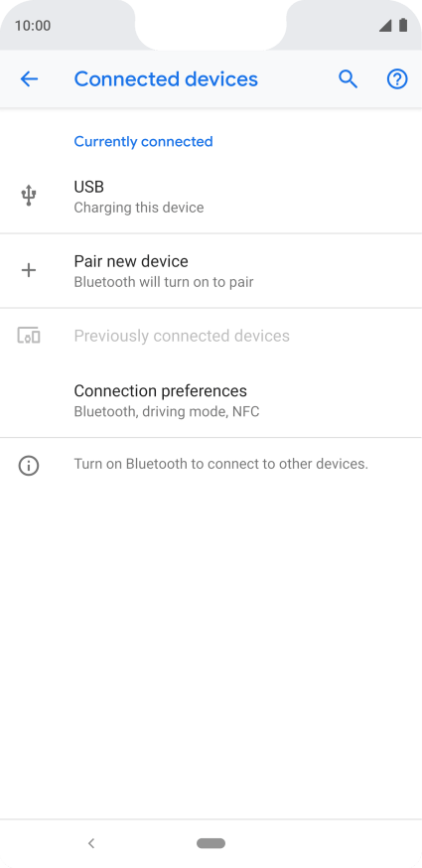Select Pair new device
This screenshot has height=868, width=422.
[211, 271]
